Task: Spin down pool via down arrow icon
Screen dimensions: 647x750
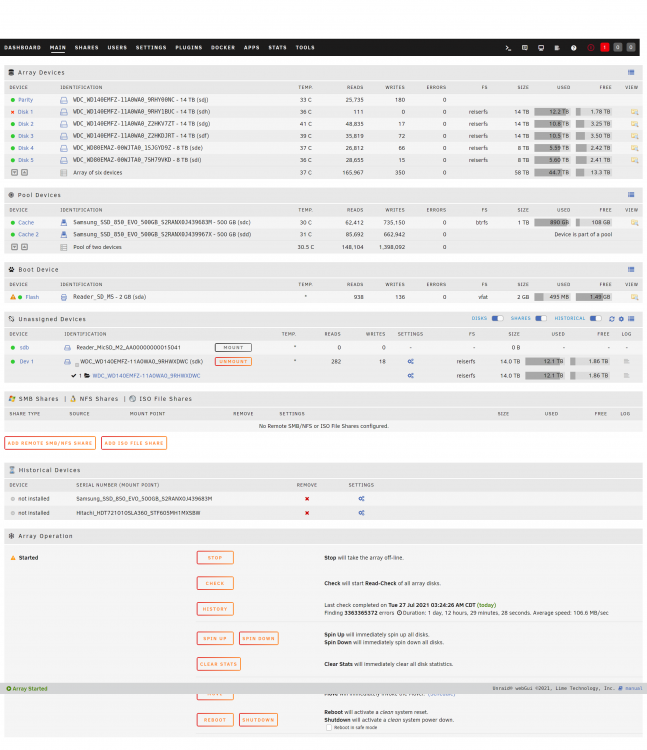Action: point(14,247)
